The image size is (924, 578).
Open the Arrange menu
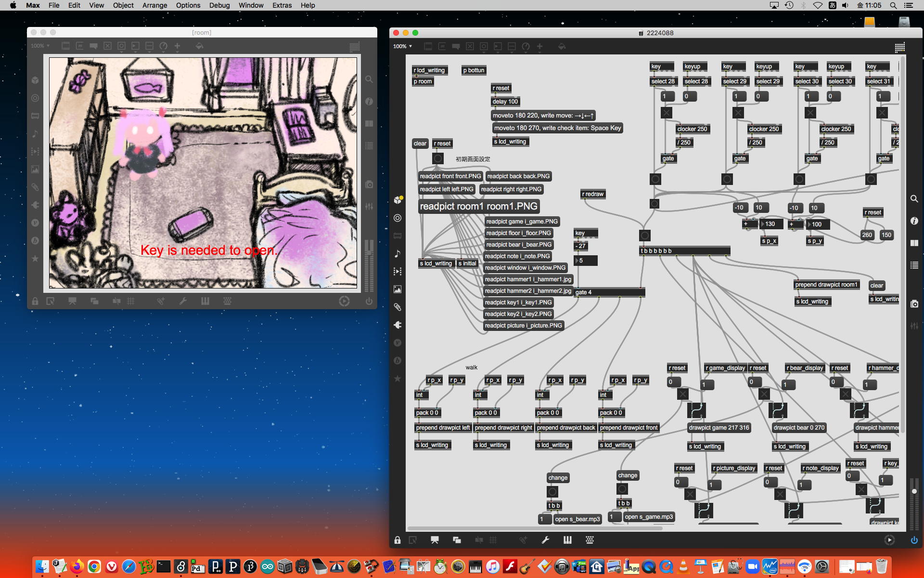point(154,5)
